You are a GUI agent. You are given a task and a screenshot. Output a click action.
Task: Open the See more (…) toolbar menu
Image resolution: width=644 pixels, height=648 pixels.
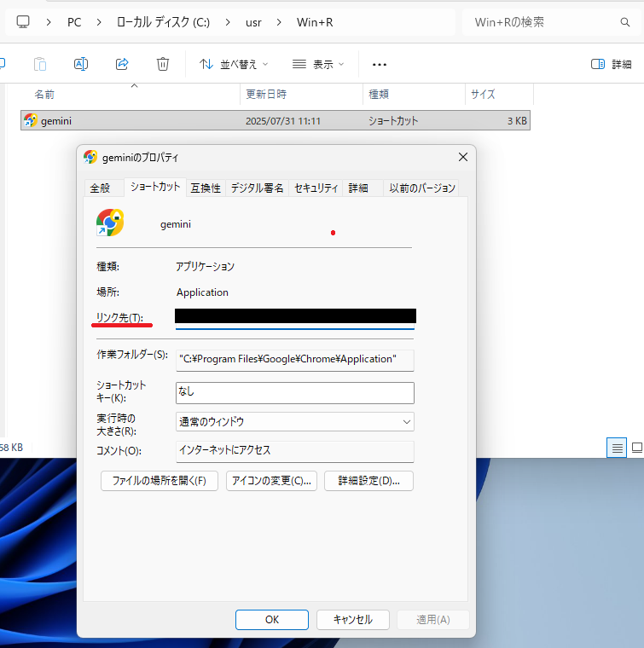[x=380, y=64]
